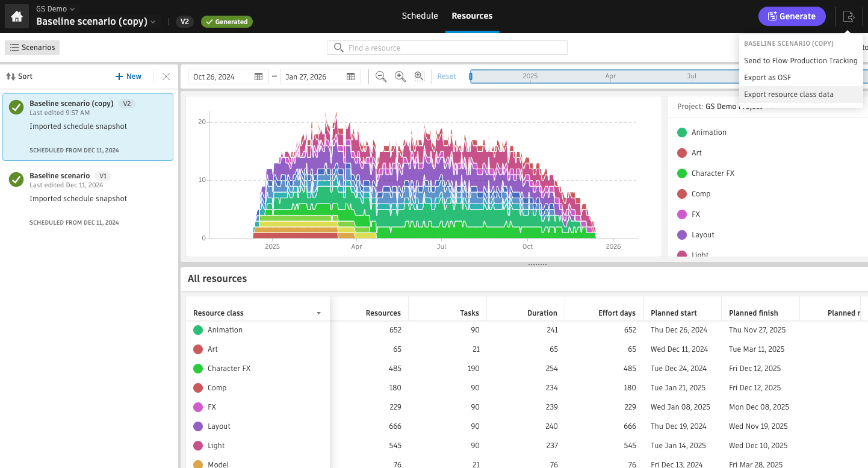Image resolution: width=868 pixels, height=468 pixels.
Task: Open the Resource class column dropdown arrow
Action: tap(318, 313)
